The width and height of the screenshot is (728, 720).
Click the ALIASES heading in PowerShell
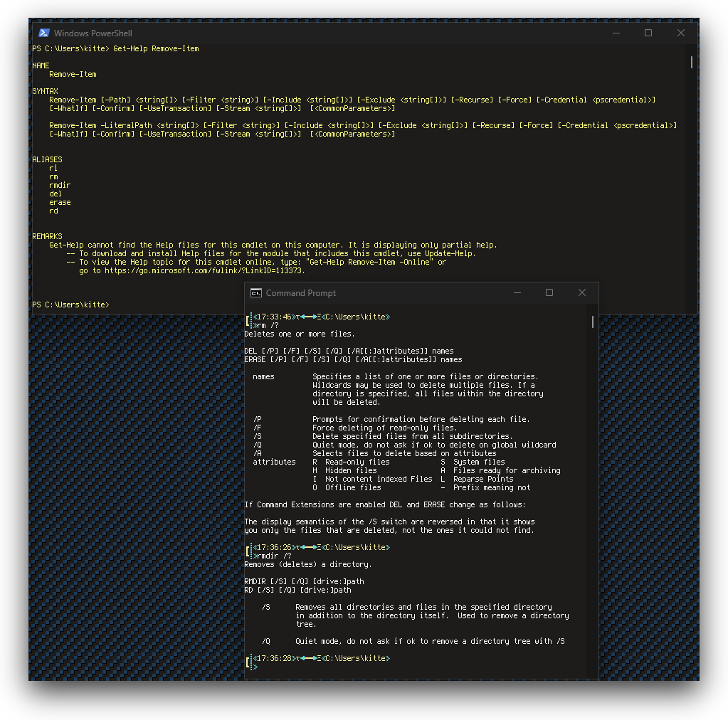pos(47,159)
